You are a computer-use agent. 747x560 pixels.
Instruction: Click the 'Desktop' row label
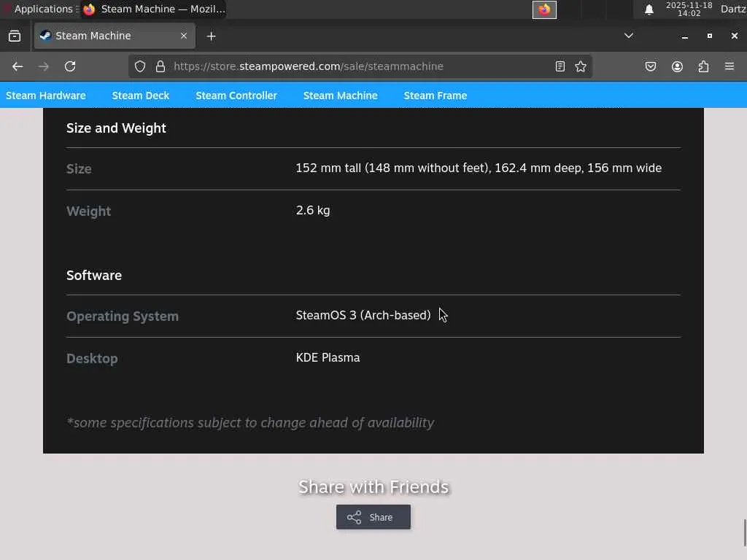[92, 359]
